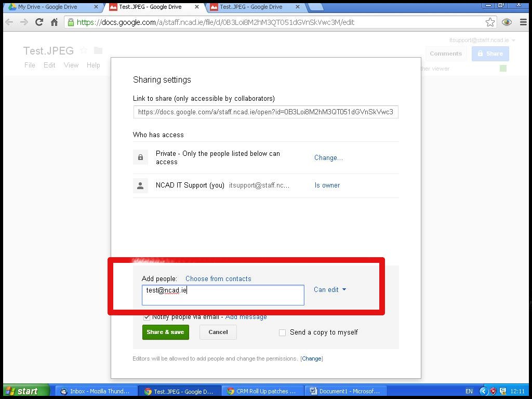Screen dimensions: 532x399
Task: Open the Can edit permission dropdown
Action: pos(330,290)
